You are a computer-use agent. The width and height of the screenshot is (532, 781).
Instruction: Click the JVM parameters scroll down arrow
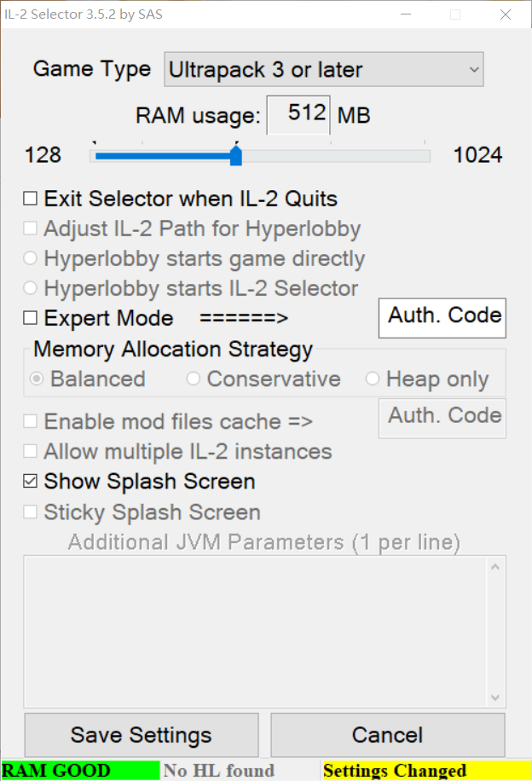pyautogui.click(x=494, y=697)
